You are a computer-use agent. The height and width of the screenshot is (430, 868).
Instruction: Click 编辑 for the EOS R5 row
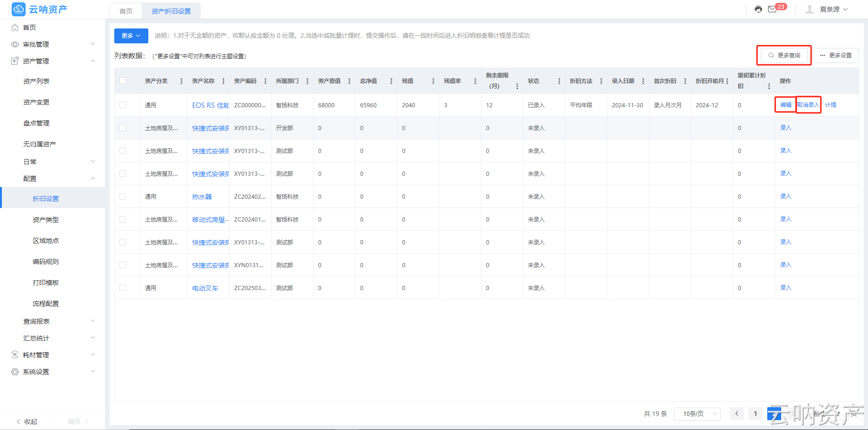(x=786, y=105)
